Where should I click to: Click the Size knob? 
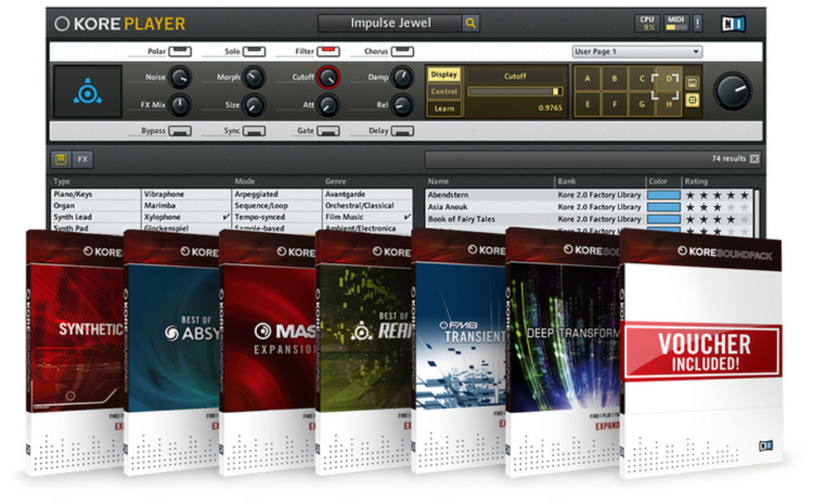(x=253, y=105)
